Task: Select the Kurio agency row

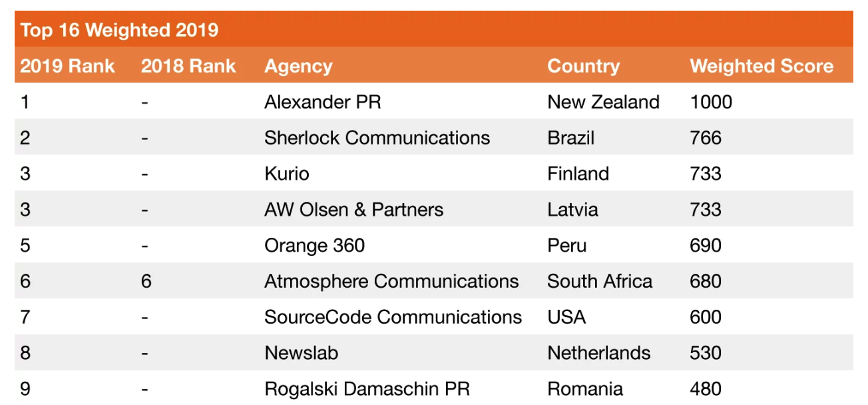Action: tap(433, 174)
